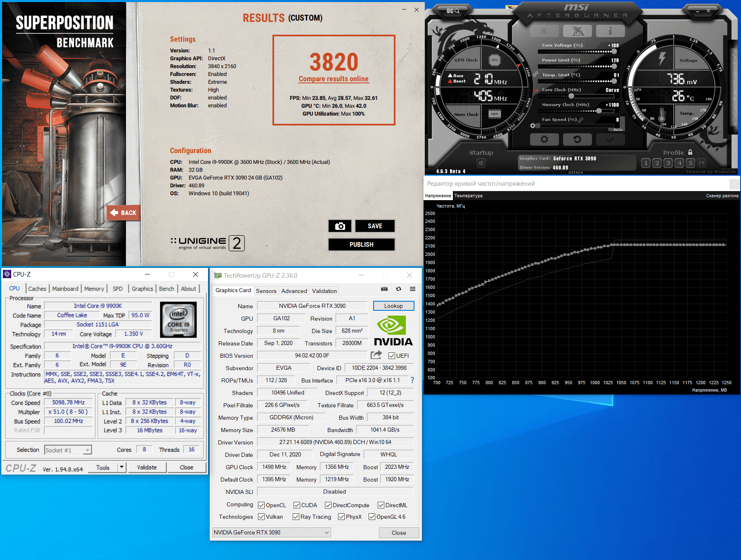Load Afterburner profile 5
Viewport: 741px width, 560px height.
(691, 163)
